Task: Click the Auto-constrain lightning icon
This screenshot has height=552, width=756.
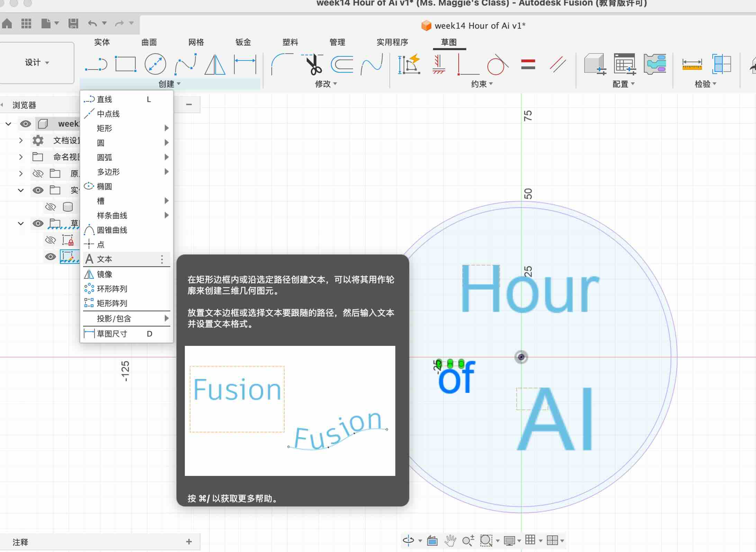Action: click(x=409, y=64)
